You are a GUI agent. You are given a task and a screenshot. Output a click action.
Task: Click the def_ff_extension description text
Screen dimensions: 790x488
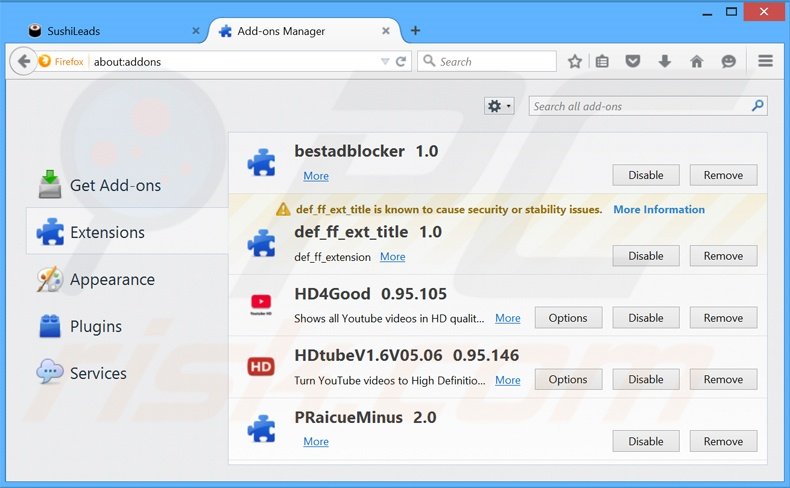[x=333, y=257]
